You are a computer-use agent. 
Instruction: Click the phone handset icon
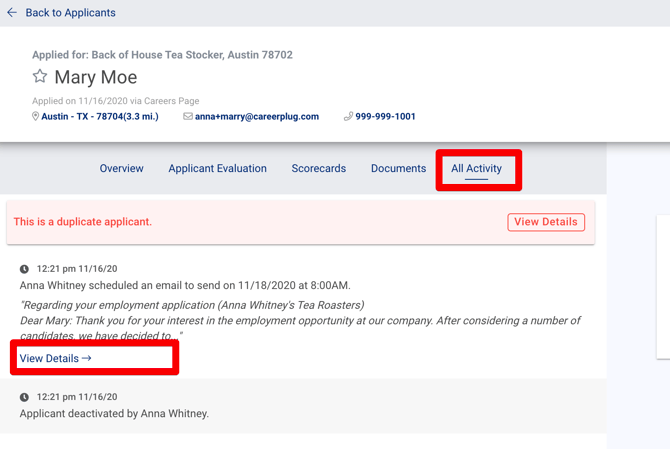point(348,117)
